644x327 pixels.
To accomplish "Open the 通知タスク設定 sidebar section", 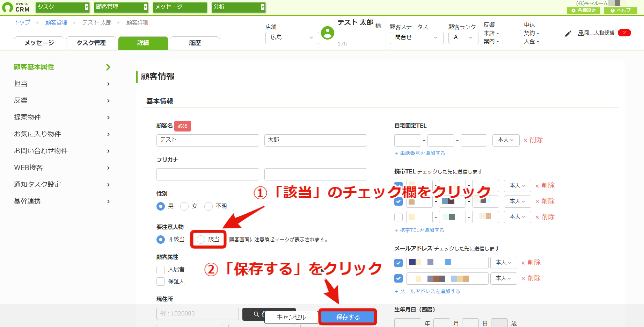I will pos(62,185).
